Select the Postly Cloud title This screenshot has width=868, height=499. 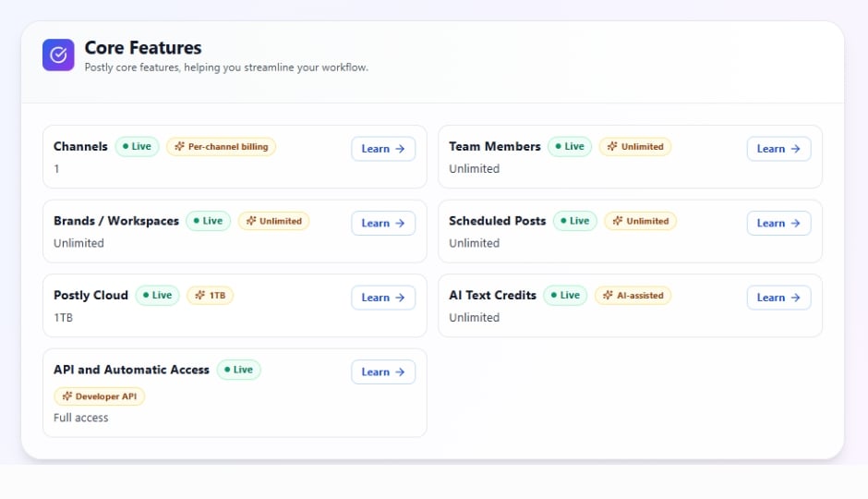pos(90,295)
